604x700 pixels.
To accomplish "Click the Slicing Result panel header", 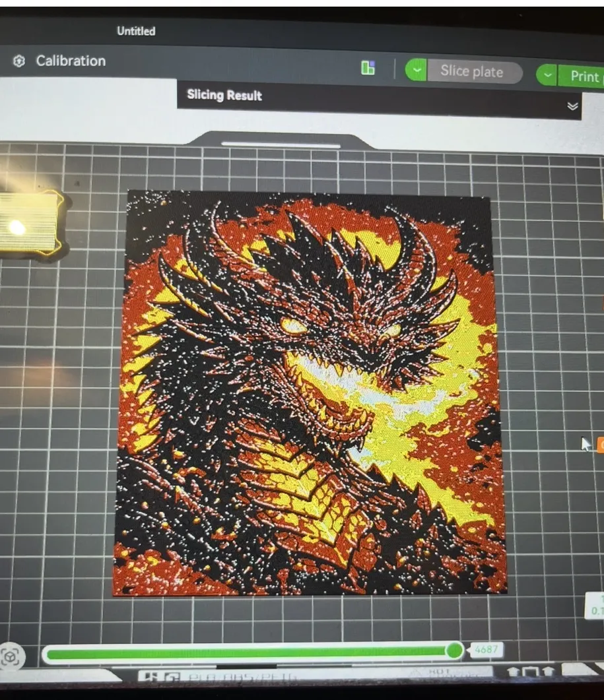I will coord(380,100).
